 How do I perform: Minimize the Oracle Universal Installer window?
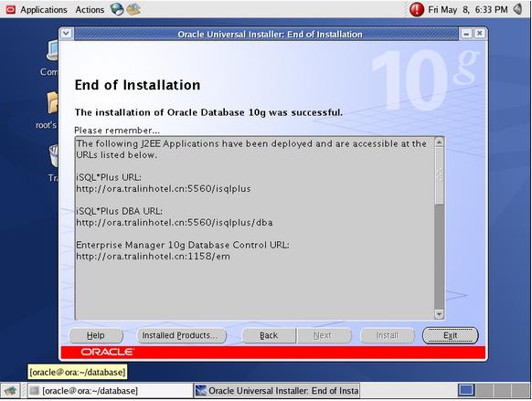coord(466,34)
